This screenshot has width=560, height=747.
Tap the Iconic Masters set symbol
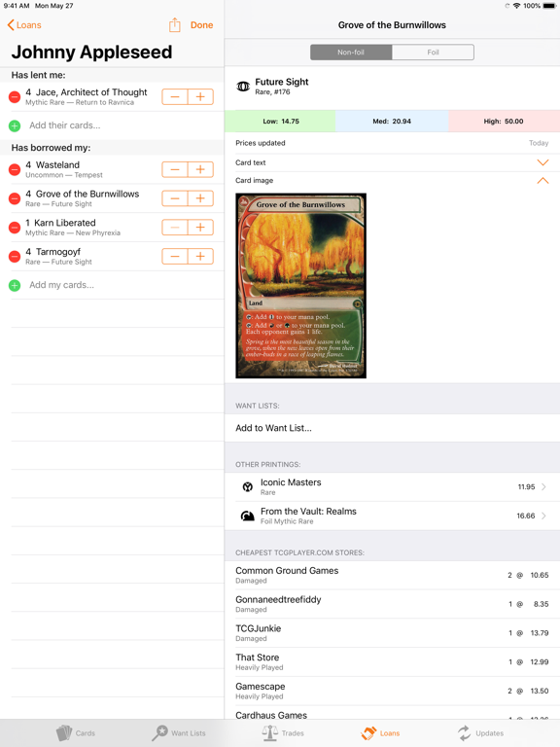[x=248, y=487]
